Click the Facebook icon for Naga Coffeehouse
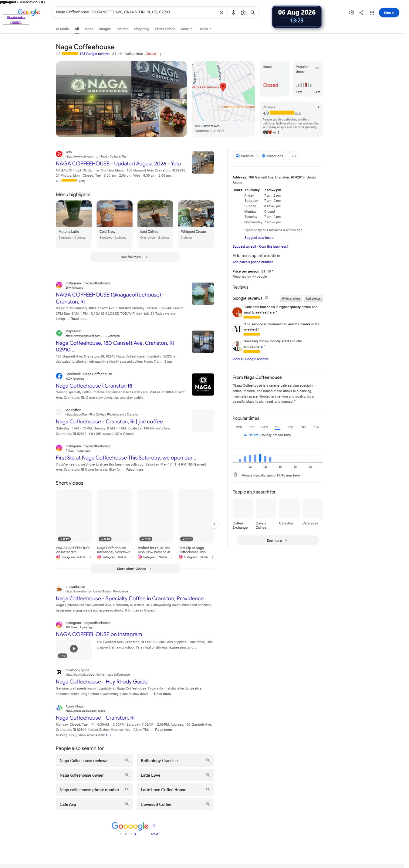The image size is (409, 868). pyautogui.click(x=59, y=376)
